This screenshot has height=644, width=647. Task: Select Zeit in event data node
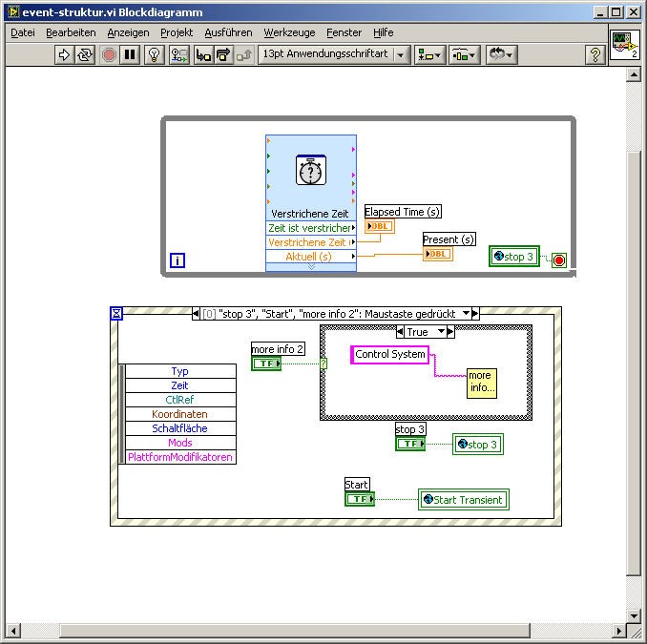[180, 385]
